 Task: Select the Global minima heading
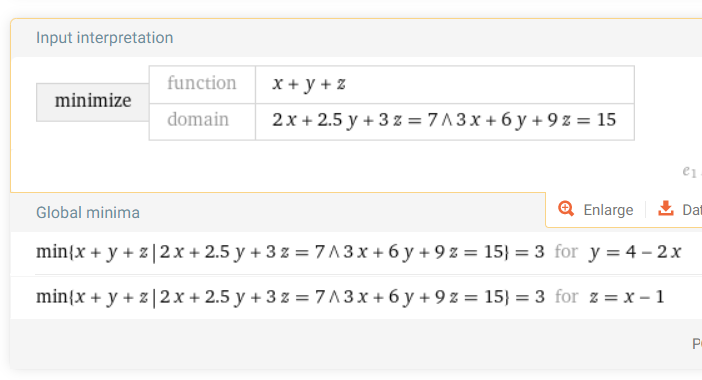[x=88, y=213]
